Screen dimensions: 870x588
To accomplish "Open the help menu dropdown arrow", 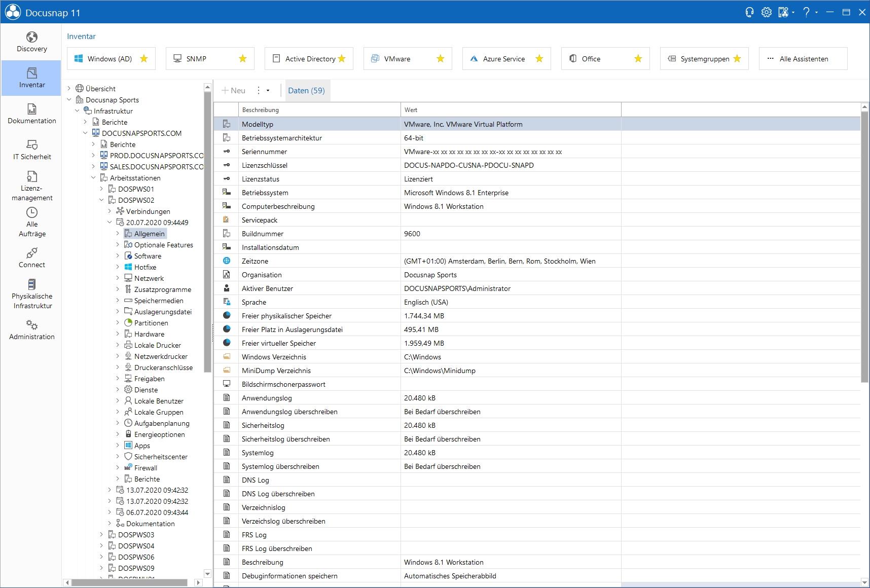I will click(x=816, y=13).
